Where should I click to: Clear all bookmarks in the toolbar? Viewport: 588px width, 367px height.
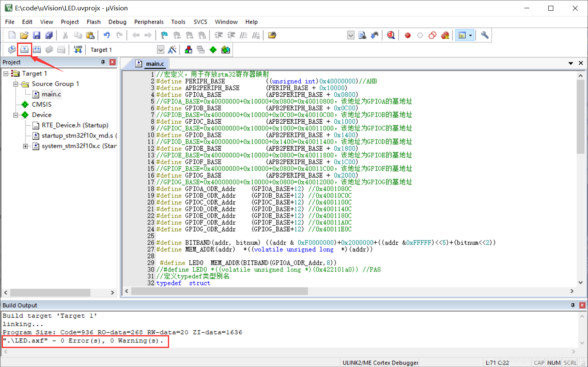[x=202, y=35]
